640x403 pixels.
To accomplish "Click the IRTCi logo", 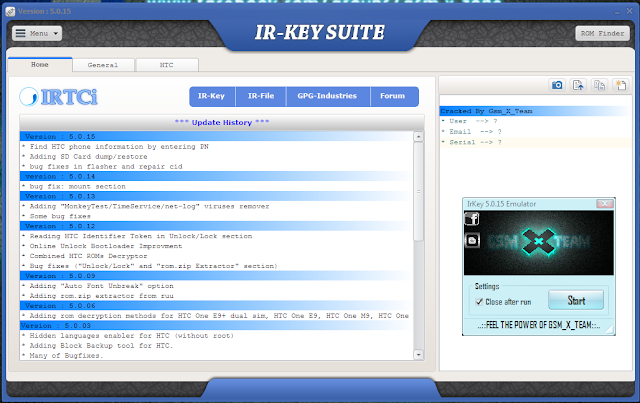I will [59, 97].
